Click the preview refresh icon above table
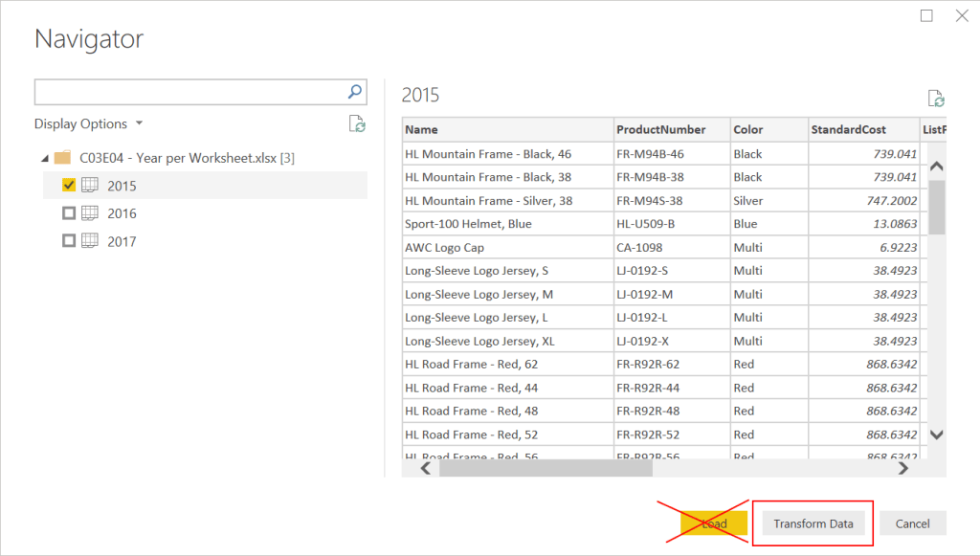Viewport: 980px width, 556px height. coord(936,98)
